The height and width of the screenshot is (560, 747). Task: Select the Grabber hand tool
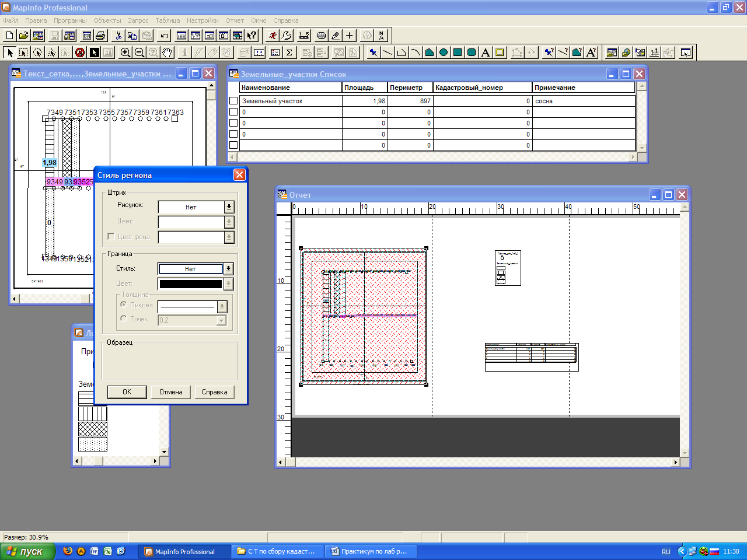point(167,52)
